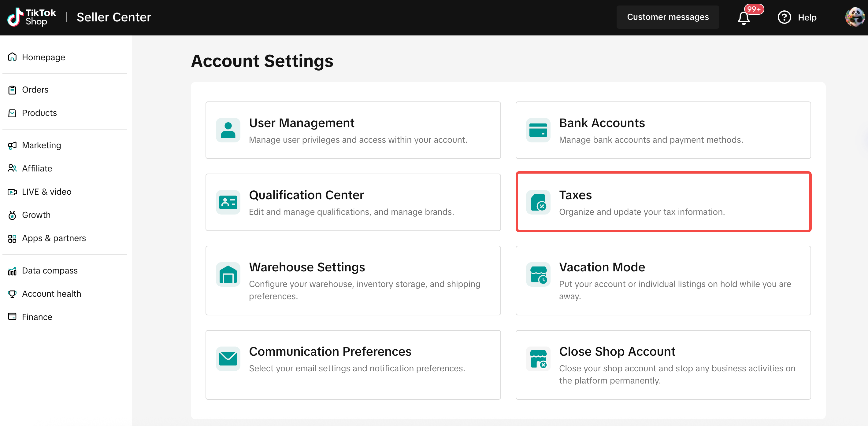Click the Bank Accounts card icon
The image size is (868, 426).
[538, 130]
